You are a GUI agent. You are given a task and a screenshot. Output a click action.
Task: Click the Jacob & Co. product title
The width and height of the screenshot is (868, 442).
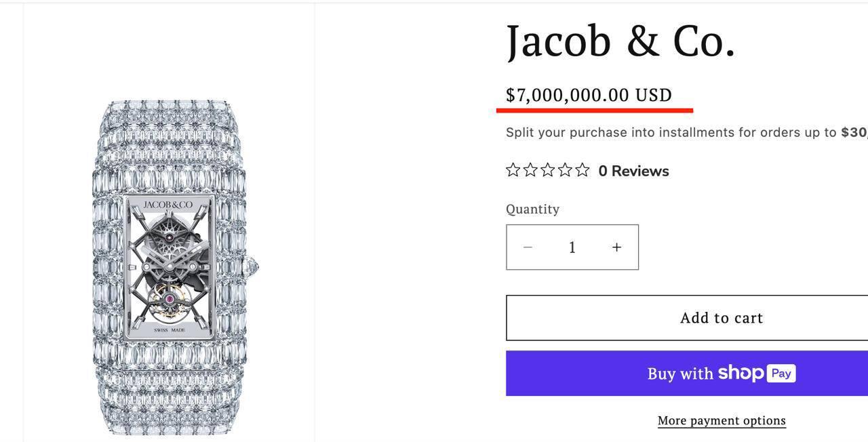tap(620, 41)
